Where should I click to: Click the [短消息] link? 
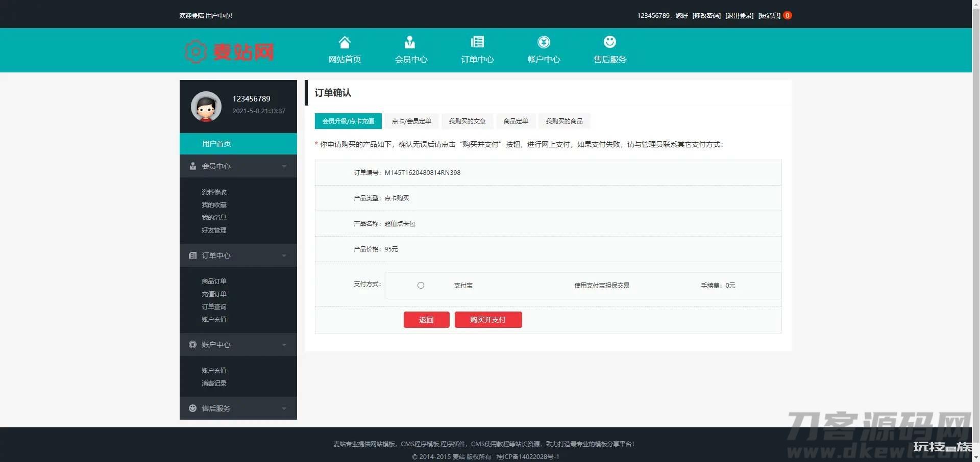pyautogui.click(x=769, y=16)
